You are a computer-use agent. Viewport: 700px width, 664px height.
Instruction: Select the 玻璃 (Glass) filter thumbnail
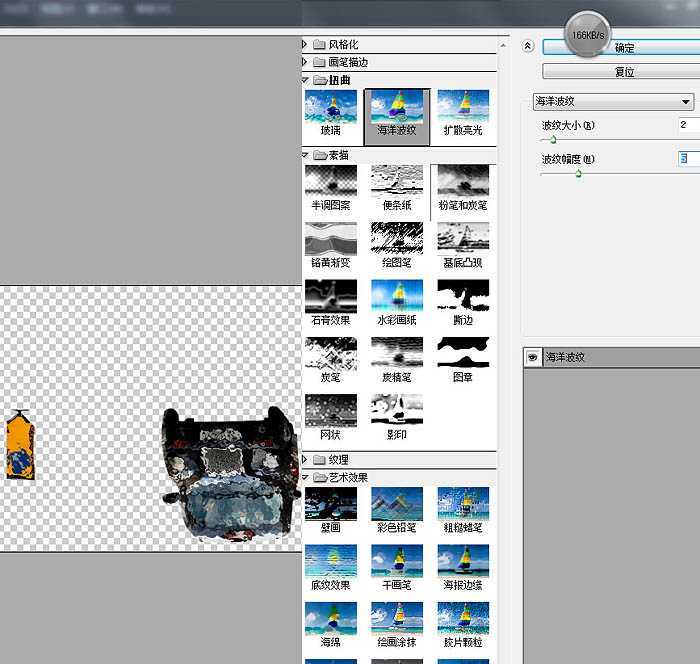coord(331,107)
